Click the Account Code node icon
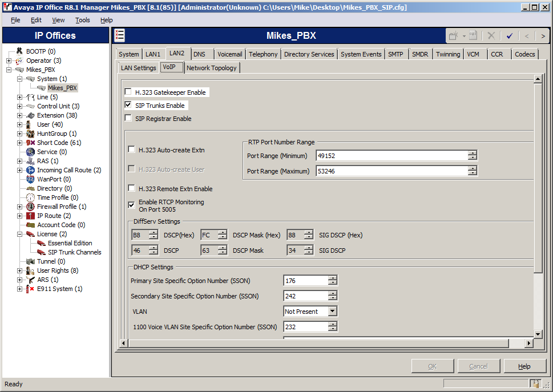 [30, 225]
